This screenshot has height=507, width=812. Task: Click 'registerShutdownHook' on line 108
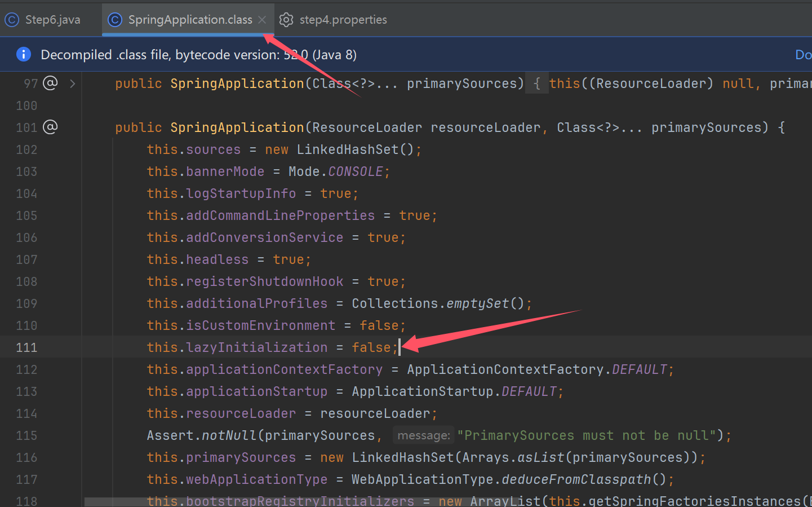pos(264,281)
